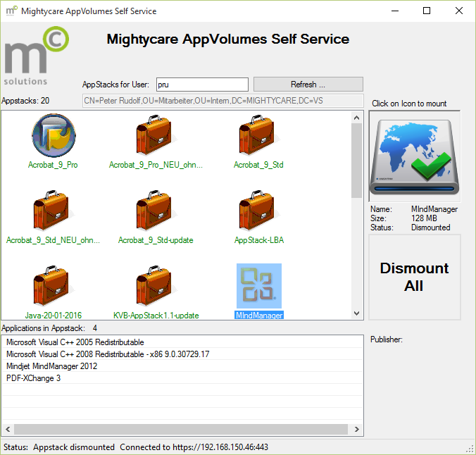Click the Acrobat_9_Pro label text

(53, 165)
